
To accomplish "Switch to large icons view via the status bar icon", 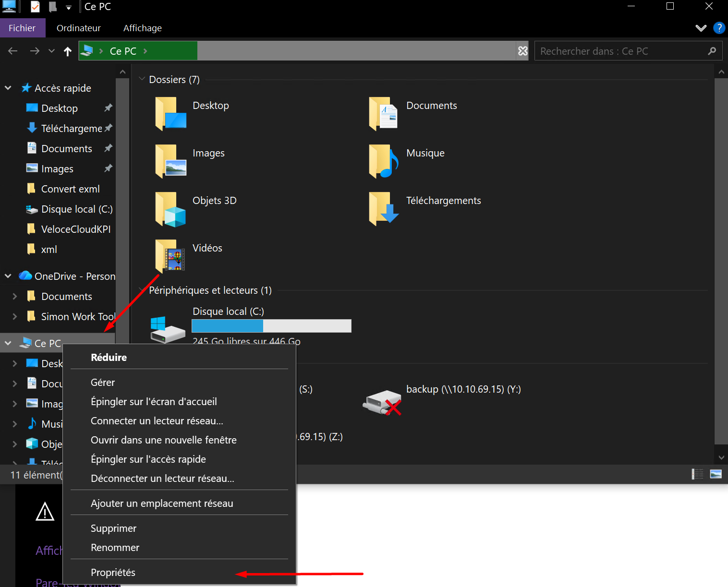I will 716,474.
